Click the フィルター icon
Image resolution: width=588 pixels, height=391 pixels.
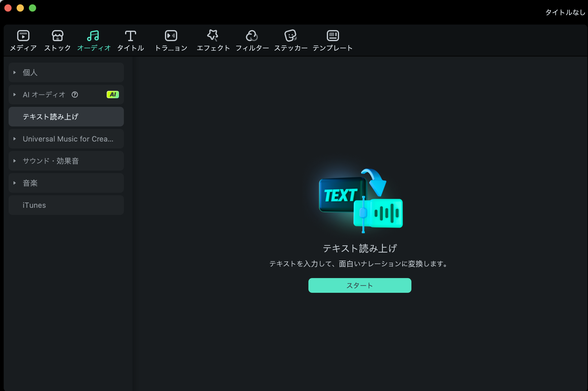click(252, 35)
